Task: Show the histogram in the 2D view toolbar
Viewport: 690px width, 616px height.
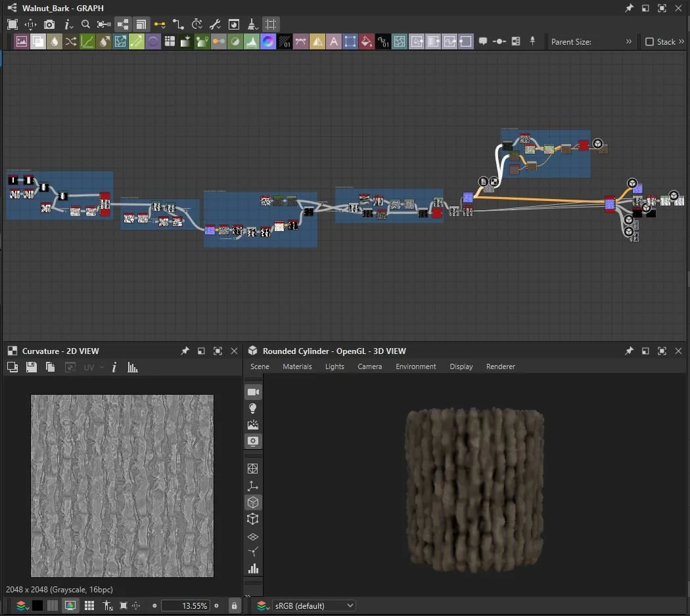Action: [133, 367]
